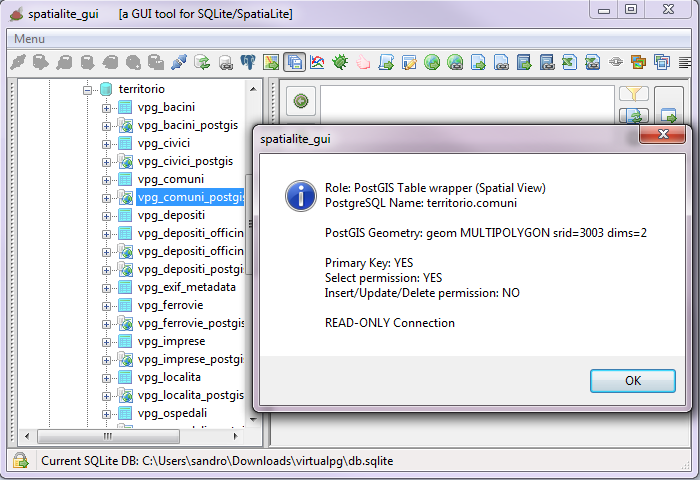Click the blue overlapping windows toolbar icon
Viewport: 700px width, 480px height.
pos(662,62)
